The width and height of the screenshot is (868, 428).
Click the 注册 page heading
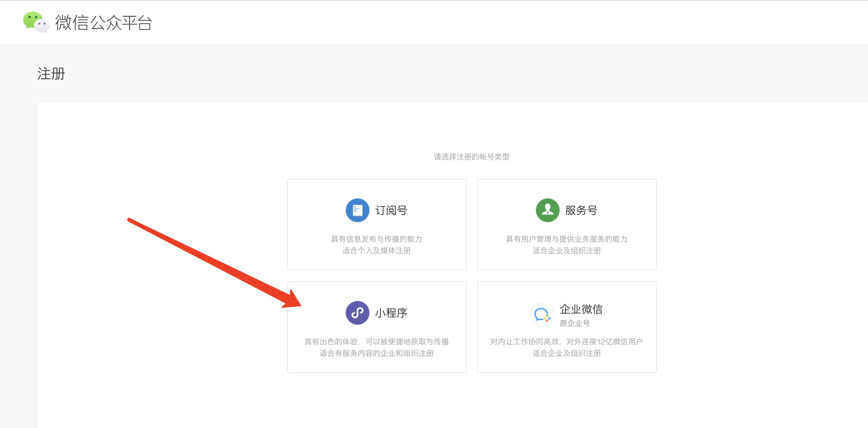51,74
